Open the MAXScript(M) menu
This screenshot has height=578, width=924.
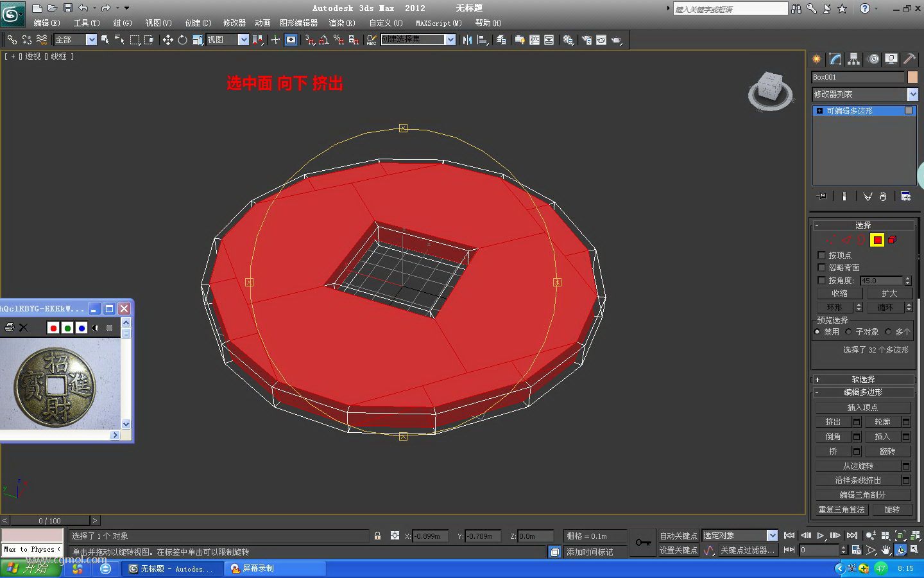click(439, 23)
